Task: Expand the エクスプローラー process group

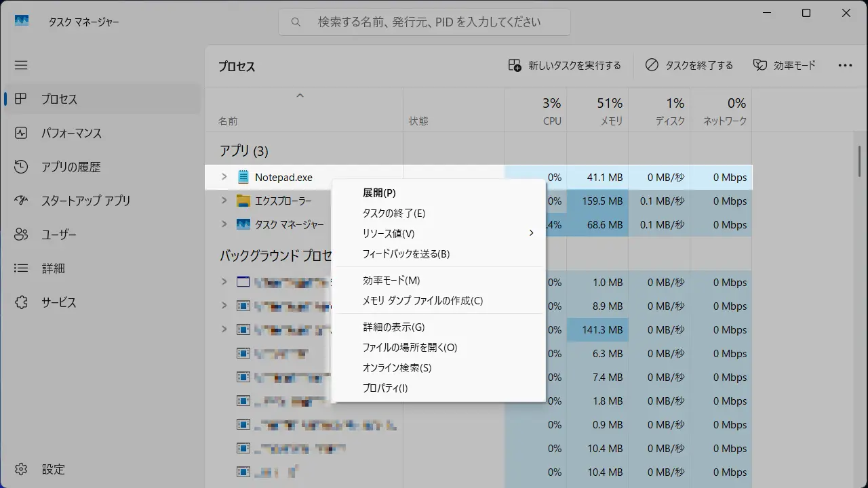Action: (224, 201)
